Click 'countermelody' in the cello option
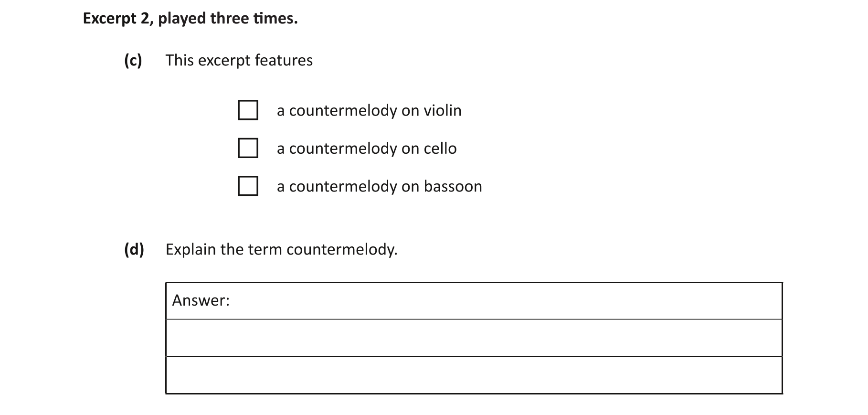Screen dimensions: 868x415 click(343, 149)
